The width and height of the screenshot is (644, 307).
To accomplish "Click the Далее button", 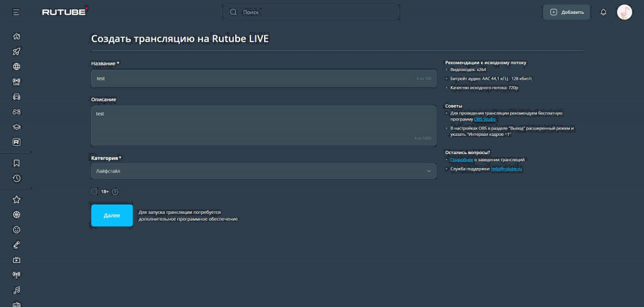I will (112, 215).
